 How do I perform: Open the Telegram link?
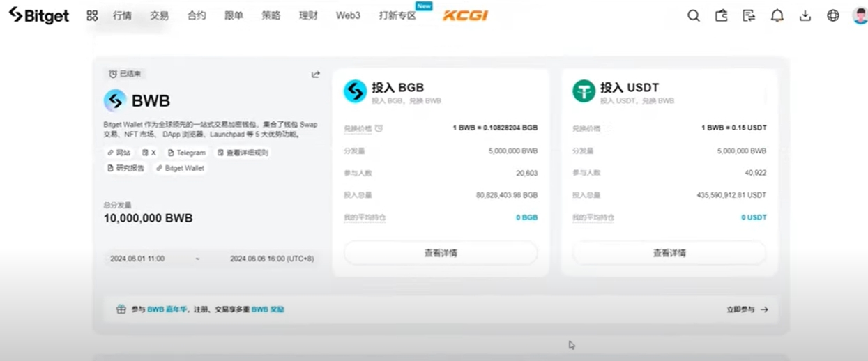(187, 153)
